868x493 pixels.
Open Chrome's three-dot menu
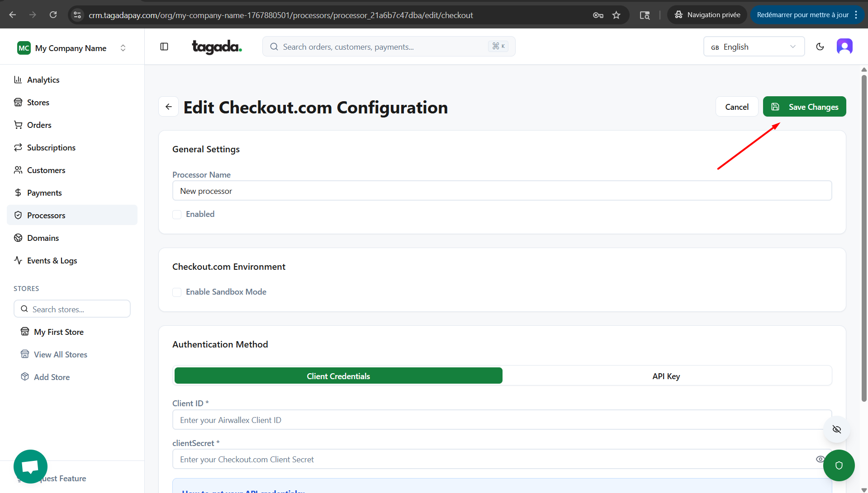(x=856, y=15)
